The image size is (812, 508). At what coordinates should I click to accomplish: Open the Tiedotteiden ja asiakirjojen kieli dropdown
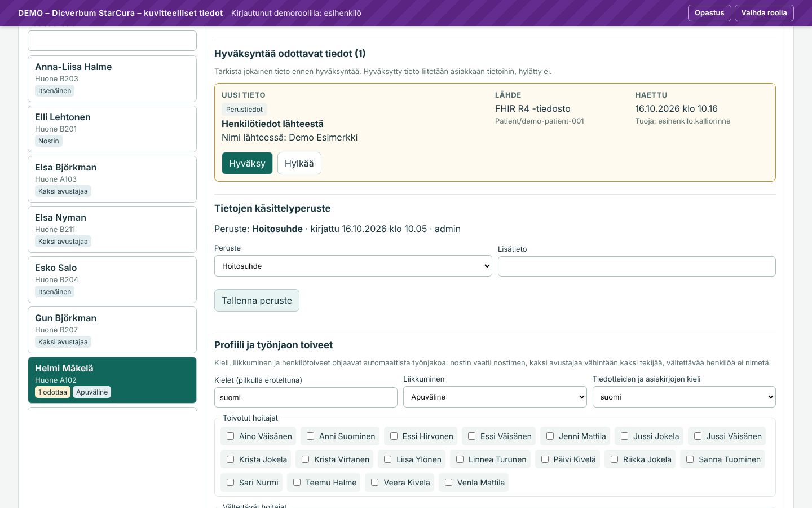[684, 397]
